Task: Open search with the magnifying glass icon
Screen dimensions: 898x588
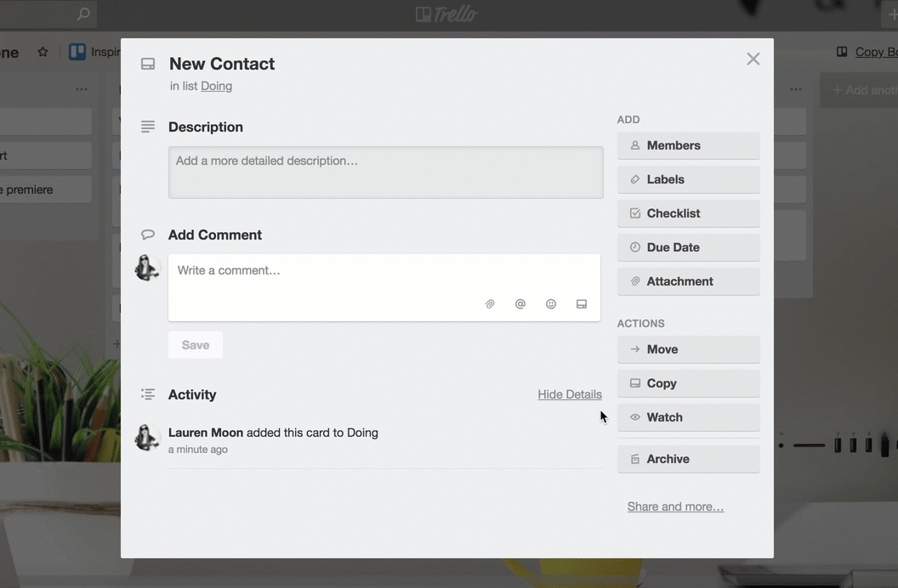Action: [82, 14]
